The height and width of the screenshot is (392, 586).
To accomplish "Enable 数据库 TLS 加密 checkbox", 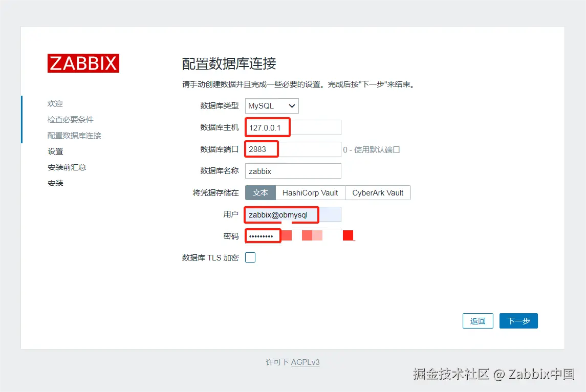I will (250, 257).
